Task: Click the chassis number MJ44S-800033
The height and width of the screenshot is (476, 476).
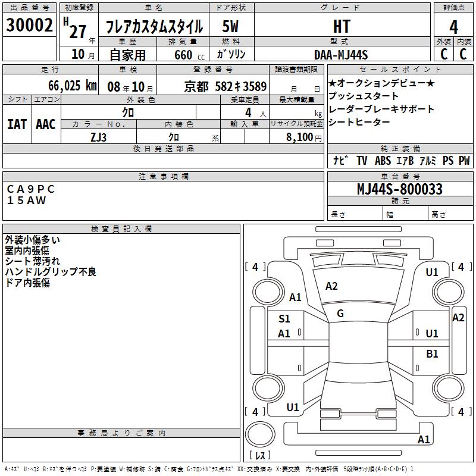Action: pos(400,189)
